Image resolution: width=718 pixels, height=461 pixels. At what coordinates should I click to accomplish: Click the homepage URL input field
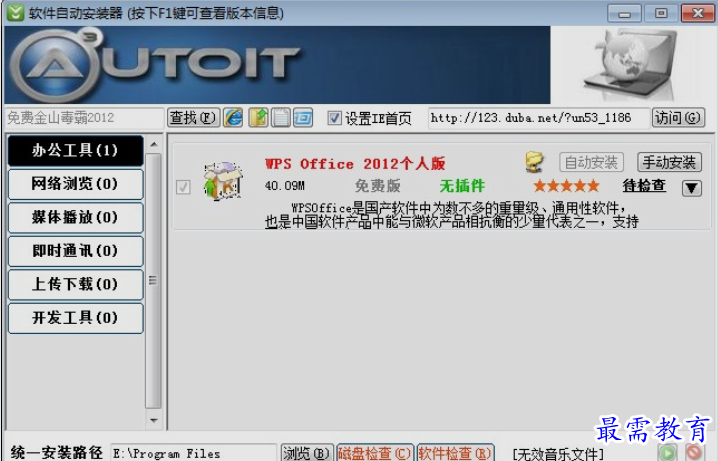pyautogui.click(x=538, y=118)
